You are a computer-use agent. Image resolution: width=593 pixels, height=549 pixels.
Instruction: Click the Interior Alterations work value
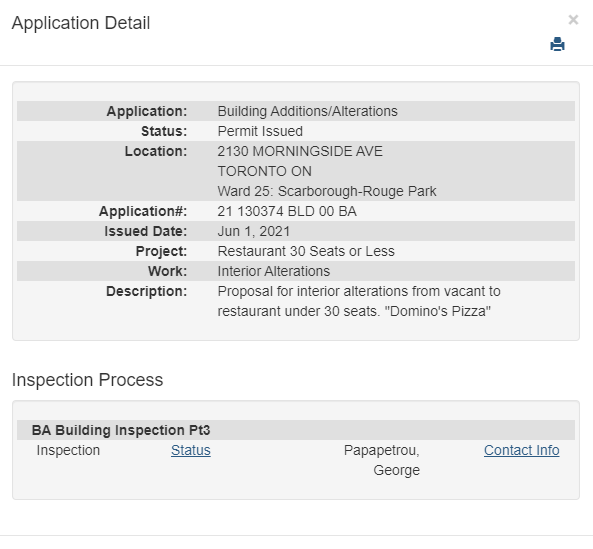pos(273,271)
